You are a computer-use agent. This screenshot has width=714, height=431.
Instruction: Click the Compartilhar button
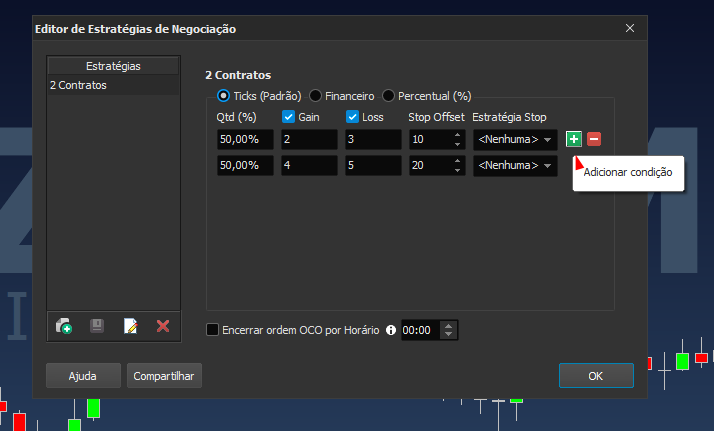pyautogui.click(x=164, y=376)
